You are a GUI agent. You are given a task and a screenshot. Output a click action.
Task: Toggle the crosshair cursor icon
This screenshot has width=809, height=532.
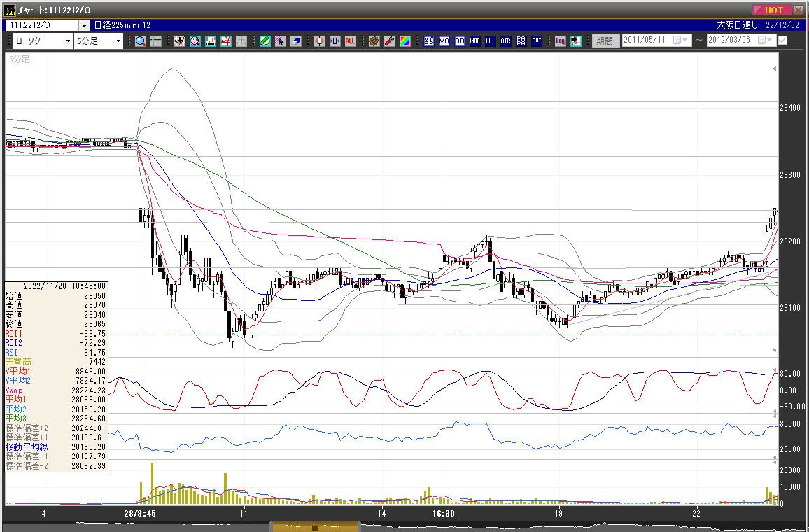[156, 41]
